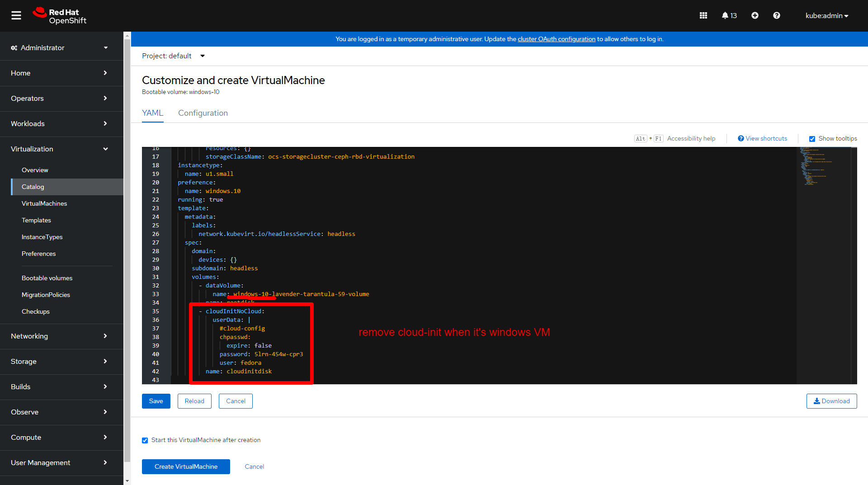
Task: Select Catalog in the sidebar
Action: 67,187
